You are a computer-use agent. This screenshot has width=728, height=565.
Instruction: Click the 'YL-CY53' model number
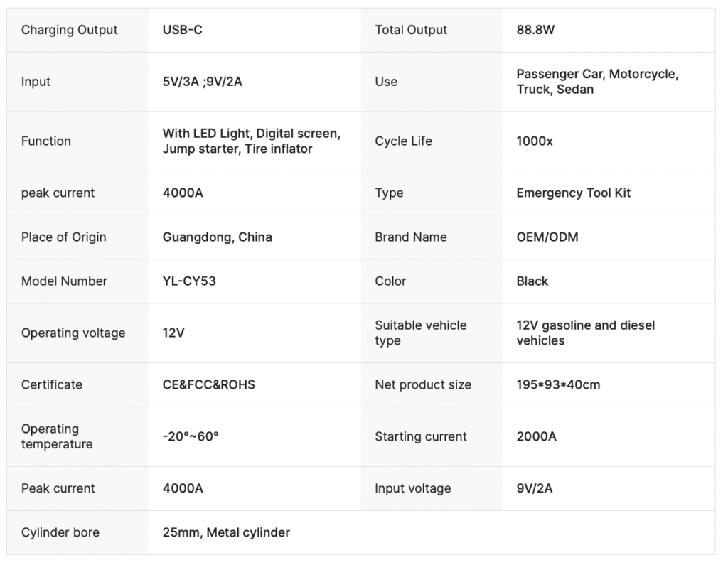point(189,281)
